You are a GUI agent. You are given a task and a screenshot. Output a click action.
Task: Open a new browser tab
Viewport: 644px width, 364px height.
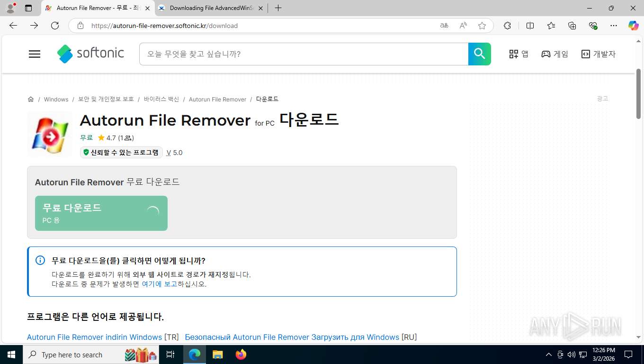tap(278, 8)
